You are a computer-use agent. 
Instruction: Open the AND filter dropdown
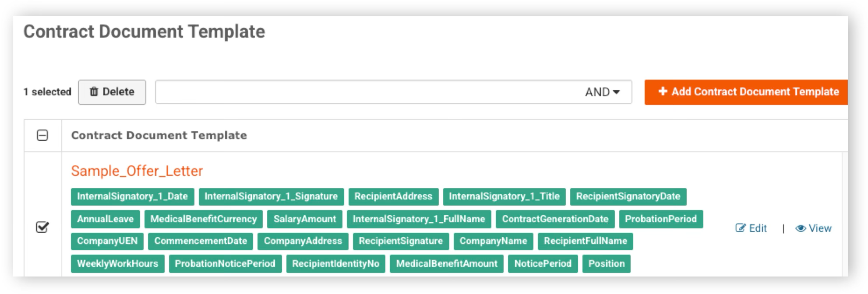click(602, 92)
